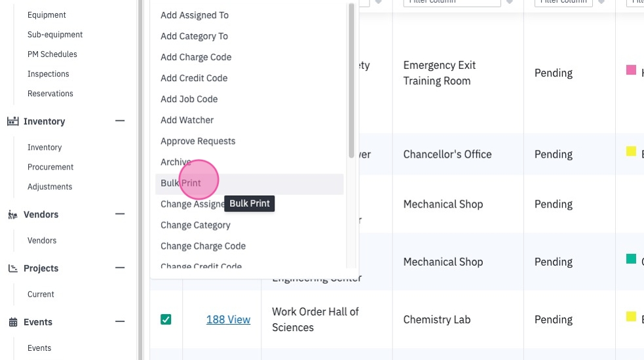Click the Projects chart icon
644x360 pixels.
pyautogui.click(x=12, y=268)
